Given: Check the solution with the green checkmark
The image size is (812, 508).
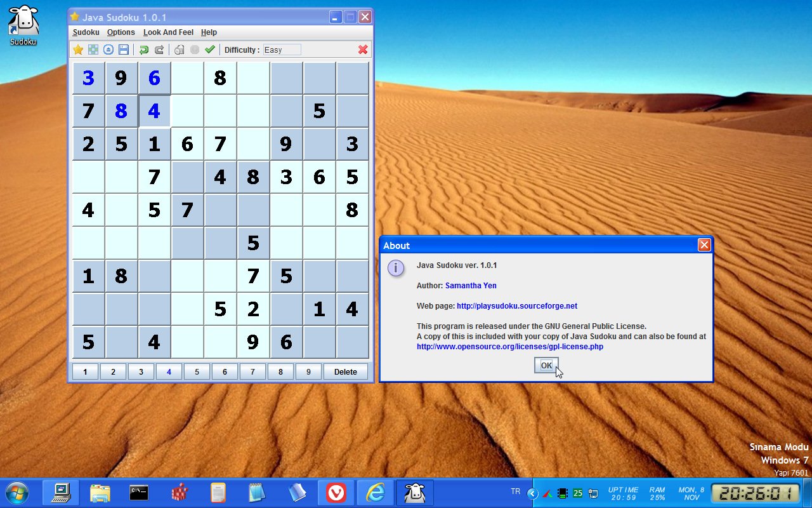Looking at the screenshot, I should click(x=210, y=50).
